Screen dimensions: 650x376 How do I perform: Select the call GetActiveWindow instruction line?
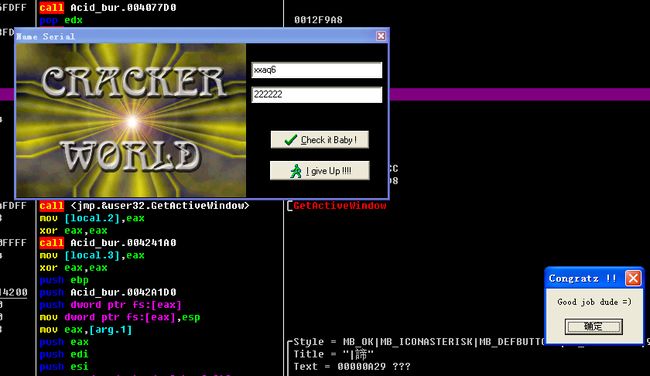pos(144,206)
